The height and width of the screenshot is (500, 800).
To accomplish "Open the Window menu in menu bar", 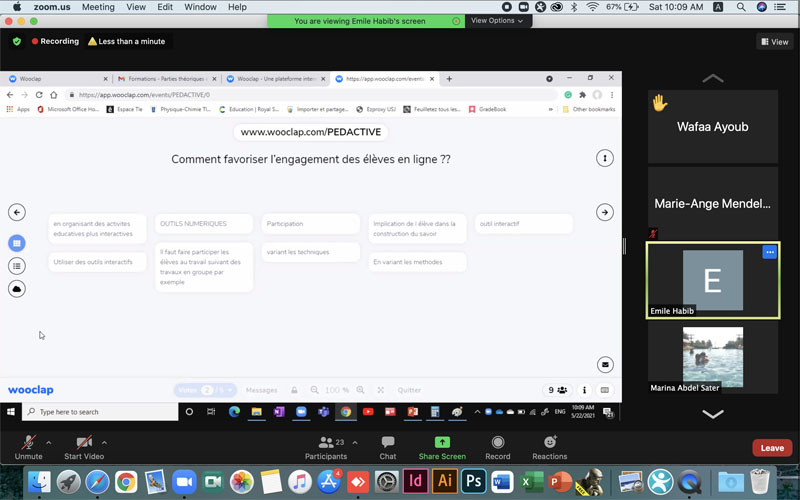I will pyautogui.click(x=200, y=7).
